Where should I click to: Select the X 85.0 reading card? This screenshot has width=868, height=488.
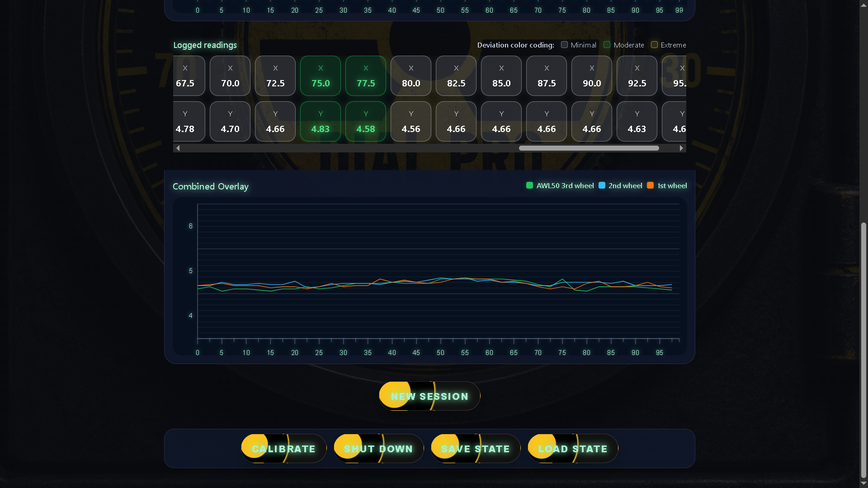(x=501, y=76)
